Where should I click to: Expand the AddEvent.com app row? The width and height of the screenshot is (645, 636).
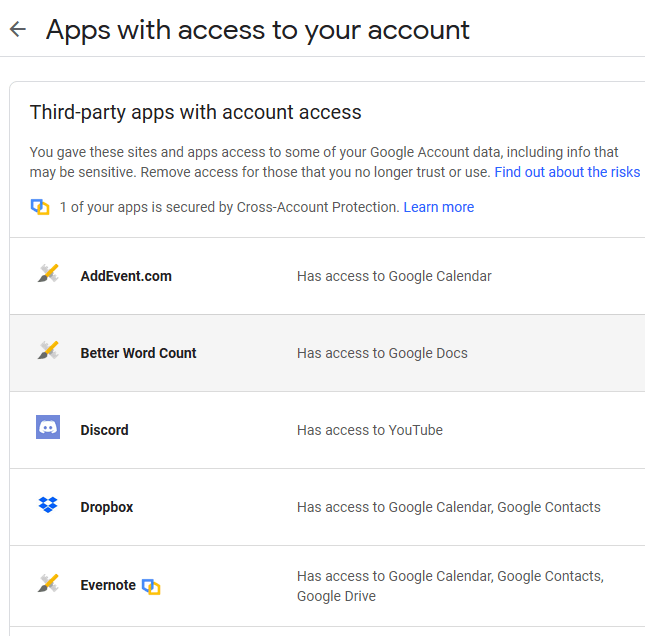[x=327, y=276]
